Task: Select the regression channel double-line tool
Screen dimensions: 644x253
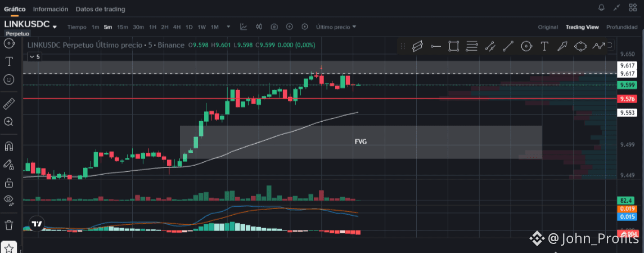Action: point(489,46)
